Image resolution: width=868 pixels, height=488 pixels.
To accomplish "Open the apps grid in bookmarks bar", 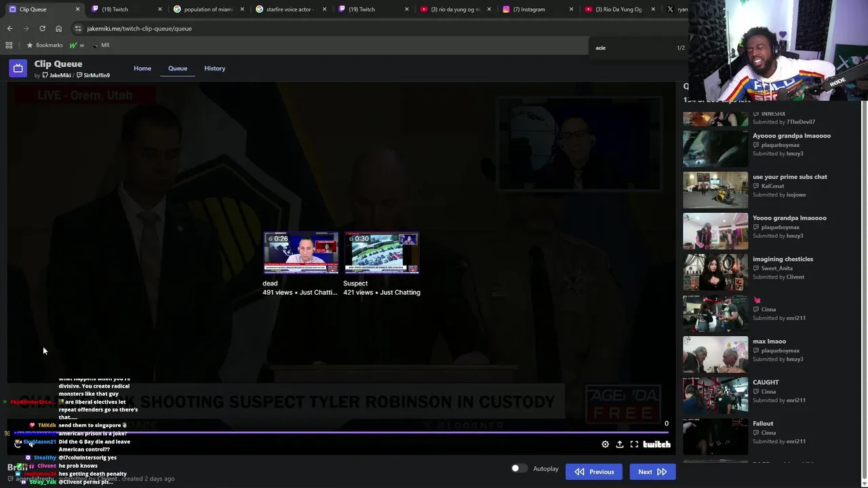I will (9, 45).
